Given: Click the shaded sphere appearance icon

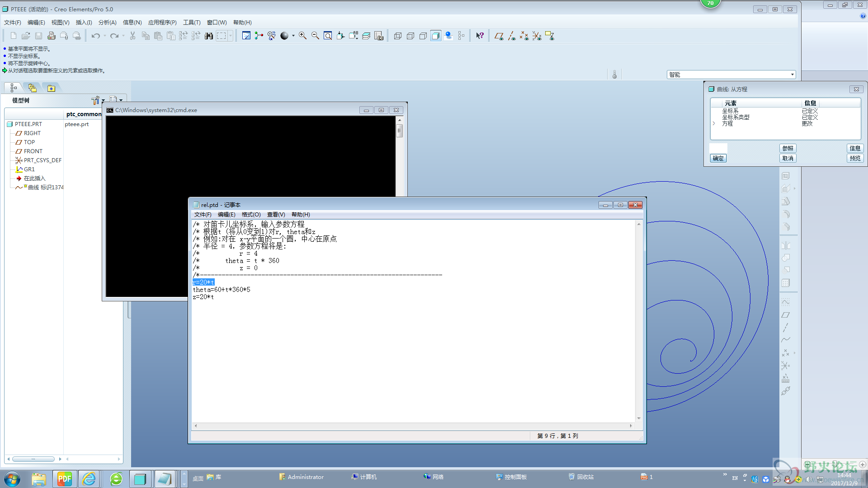Looking at the screenshot, I should 284,36.
